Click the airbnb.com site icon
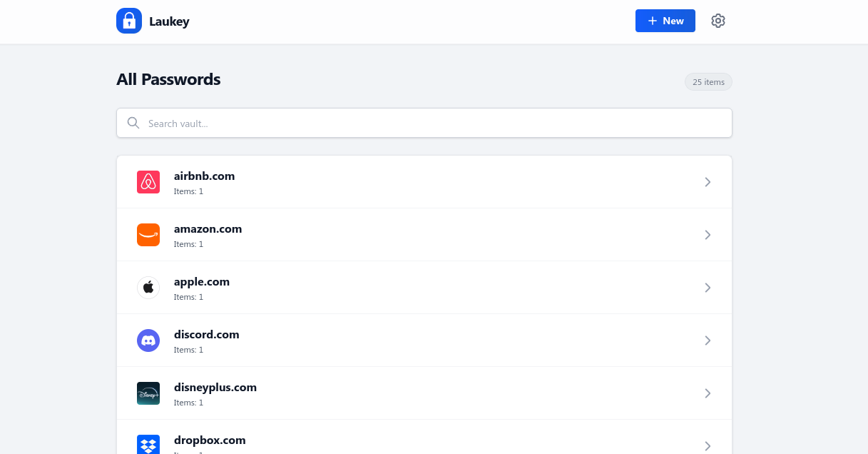The width and height of the screenshot is (868, 454). pyautogui.click(x=148, y=182)
